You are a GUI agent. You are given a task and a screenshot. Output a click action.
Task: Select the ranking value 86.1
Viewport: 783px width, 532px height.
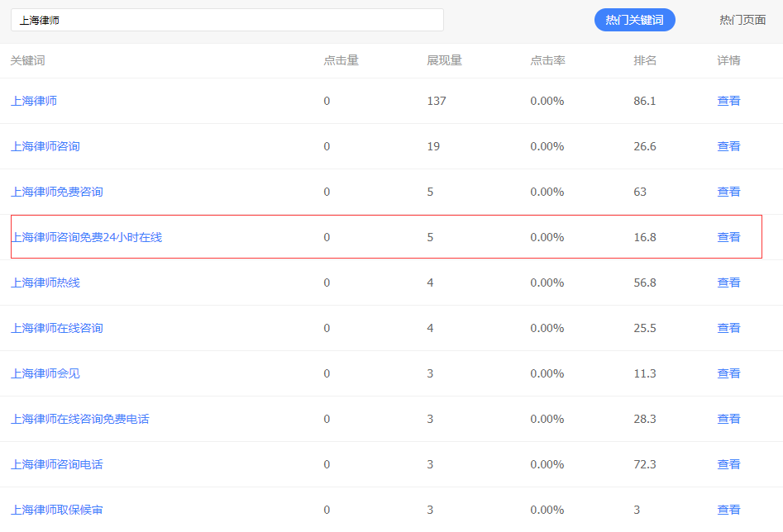[x=645, y=101]
